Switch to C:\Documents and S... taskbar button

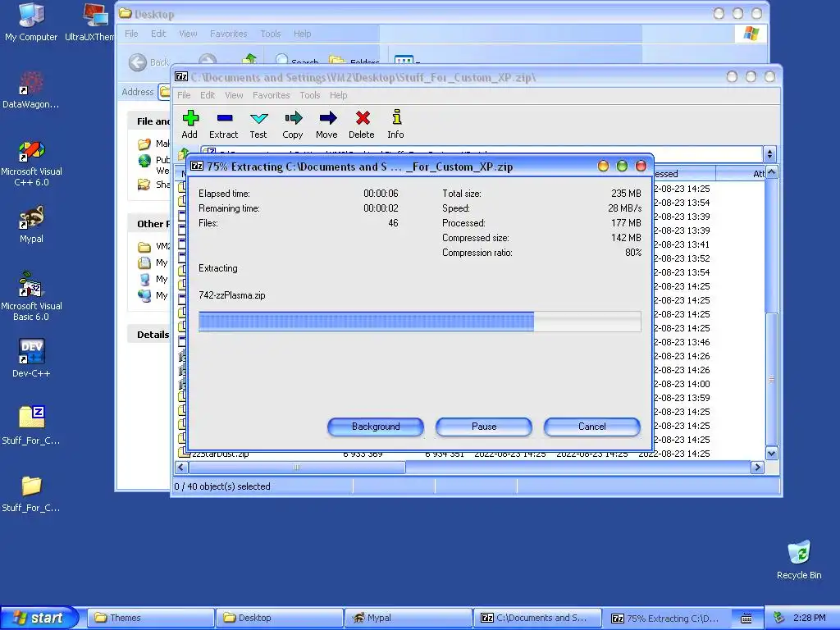(536, 619)
